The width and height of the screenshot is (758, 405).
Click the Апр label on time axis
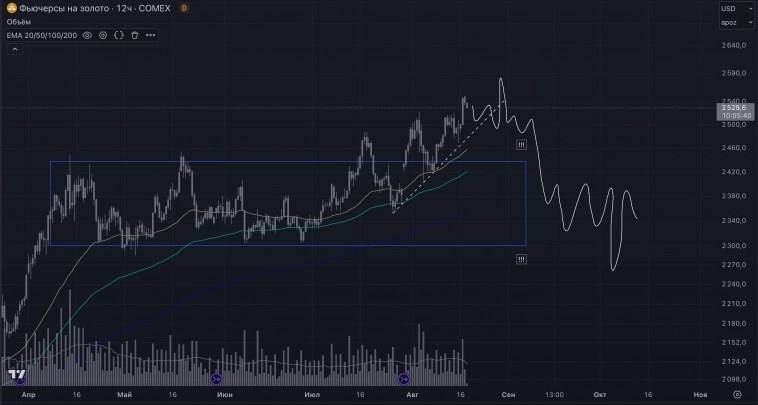[29, 395]
